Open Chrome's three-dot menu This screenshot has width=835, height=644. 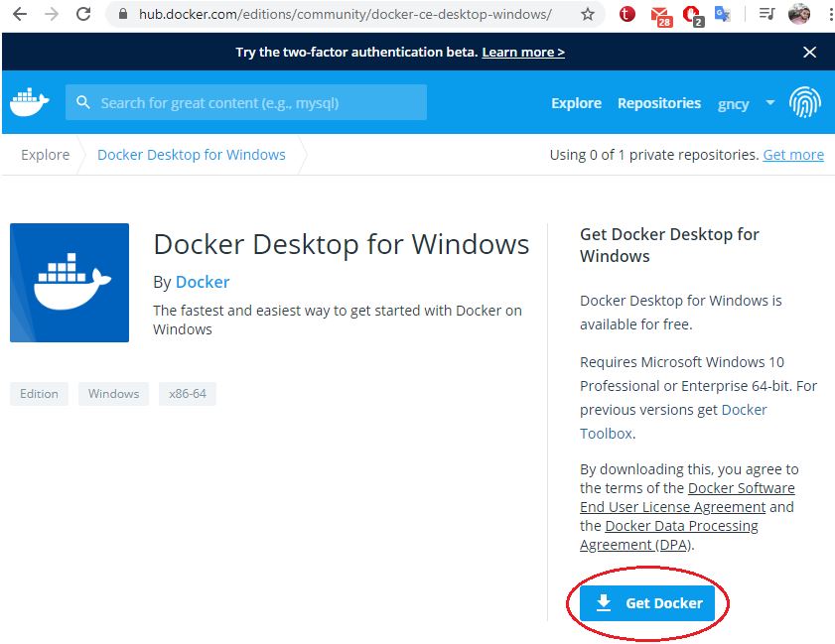(x=828, y=14)
